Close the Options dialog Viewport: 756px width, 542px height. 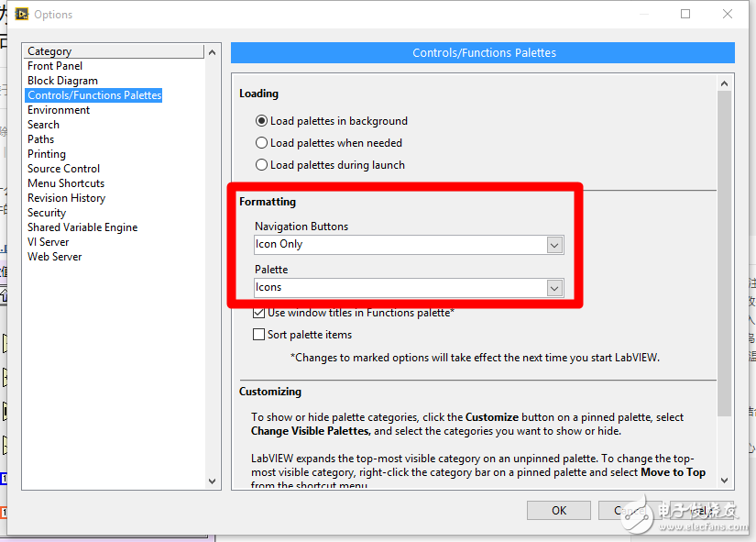coord(728,14)
